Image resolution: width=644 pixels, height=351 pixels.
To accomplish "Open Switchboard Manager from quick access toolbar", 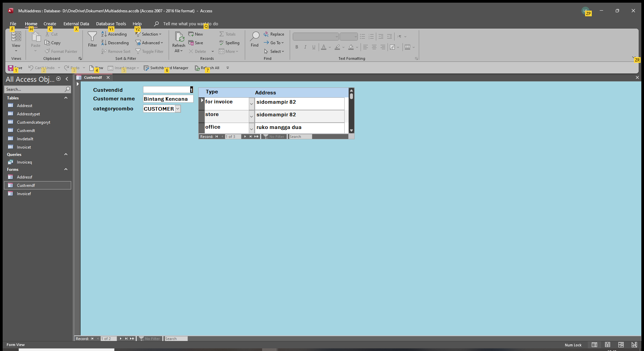I will pos(166,68).
